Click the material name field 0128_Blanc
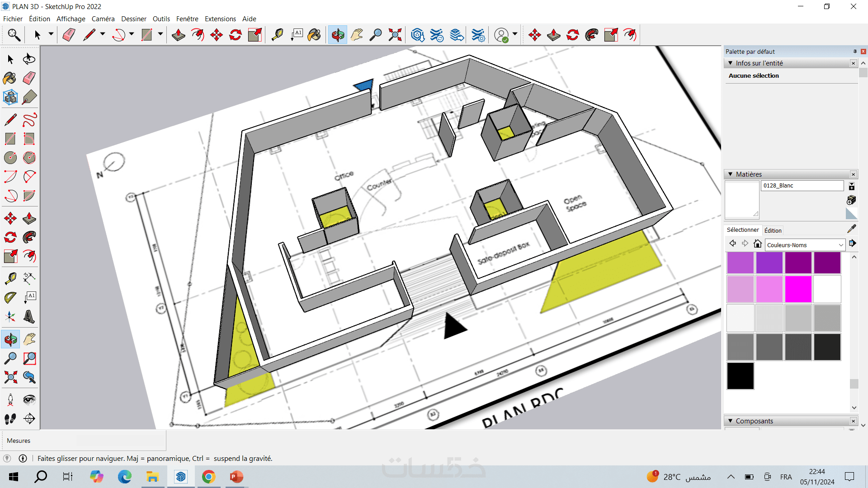Viewport: 868px width, 488px height. [802, 186]
